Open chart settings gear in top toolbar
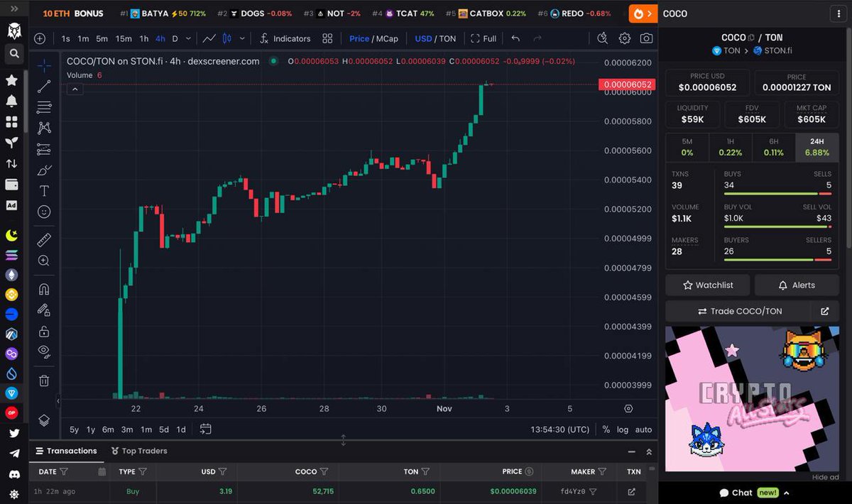852x504 pixels. [625, 38]
